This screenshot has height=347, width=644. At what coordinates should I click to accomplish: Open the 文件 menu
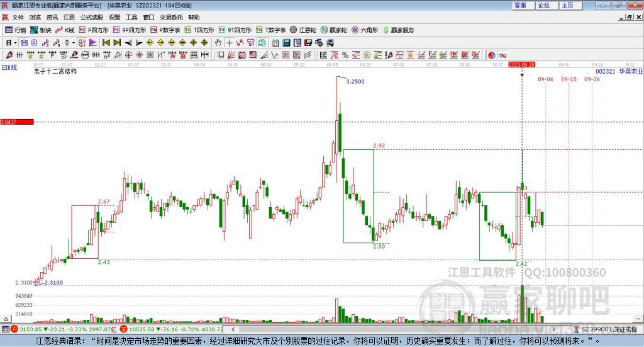pyautogui.click(x=18, y=17)
